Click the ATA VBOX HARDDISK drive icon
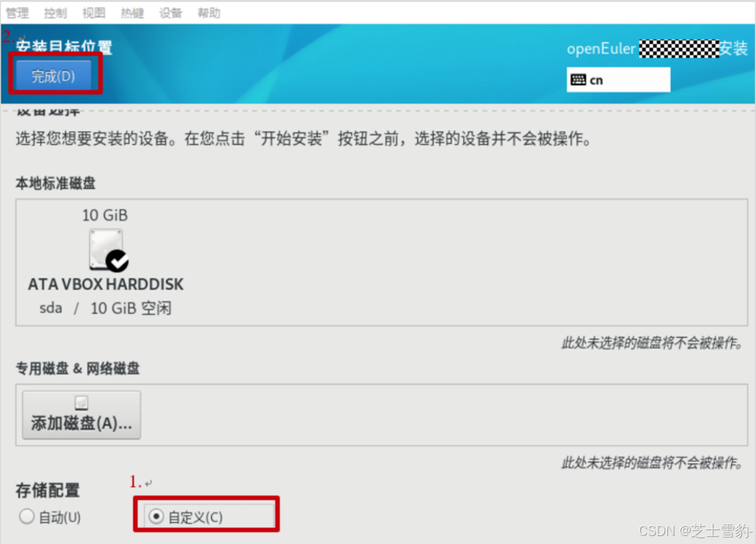 [106, 249]
